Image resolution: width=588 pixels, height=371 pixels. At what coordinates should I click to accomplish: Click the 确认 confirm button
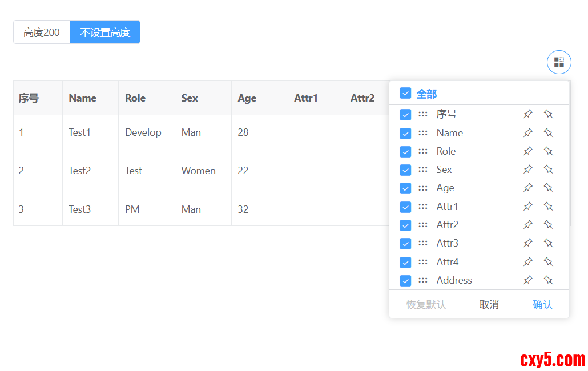pos(542,305)
